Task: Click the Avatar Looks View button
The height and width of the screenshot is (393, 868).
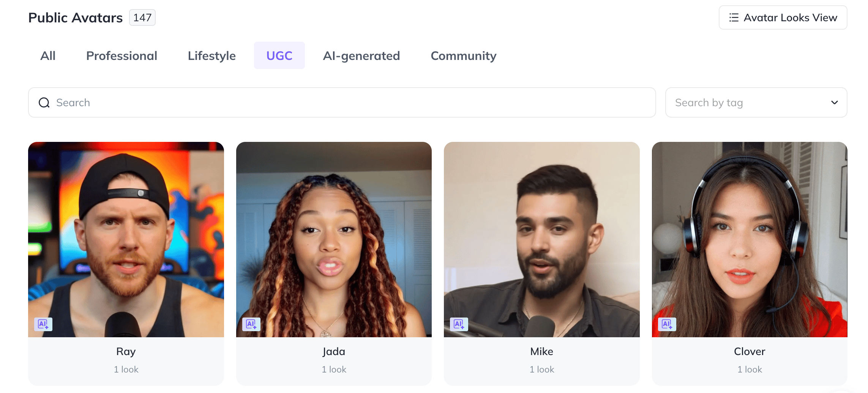Action: click(x=783, y=17)
